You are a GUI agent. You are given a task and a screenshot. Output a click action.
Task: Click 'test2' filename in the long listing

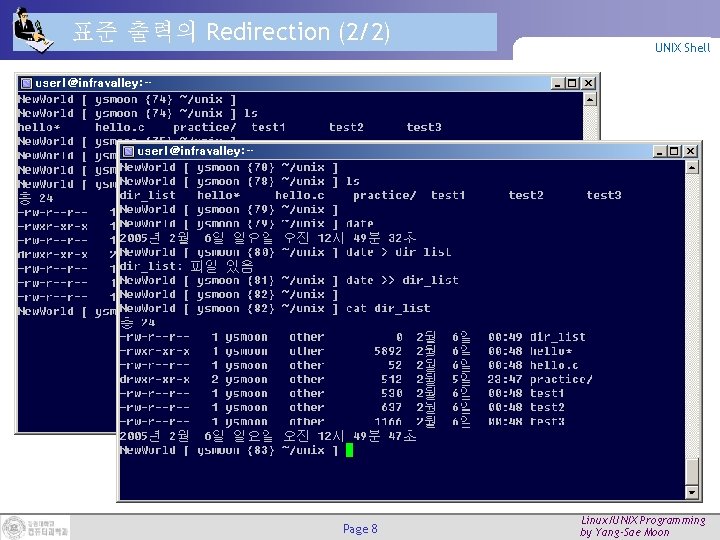point(547,407)
